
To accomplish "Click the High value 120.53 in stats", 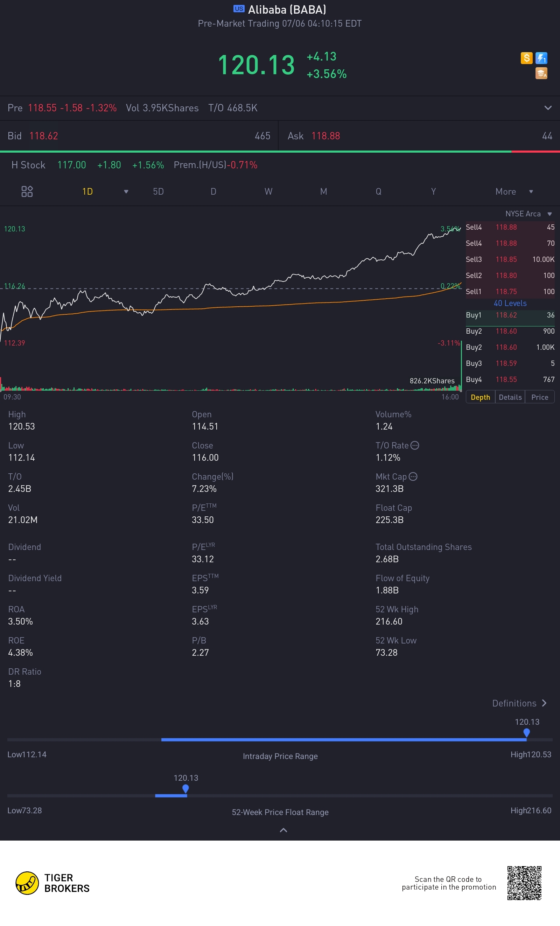I will tap(21, 426).
